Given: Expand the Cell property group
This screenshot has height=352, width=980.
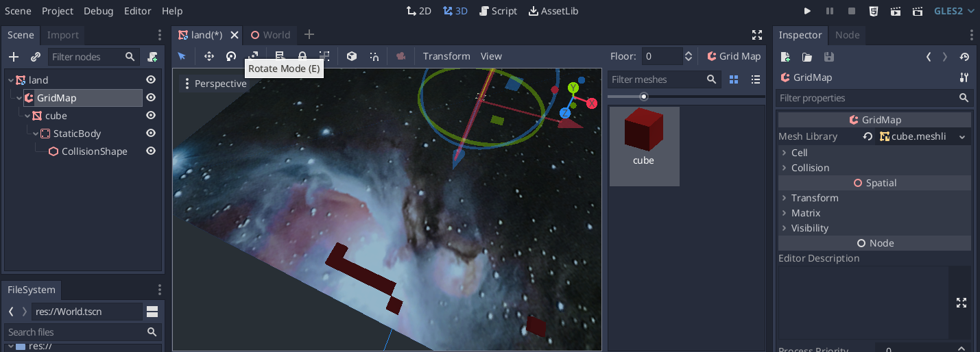Looking at the screenshot, I should click(x=874, y=153).
